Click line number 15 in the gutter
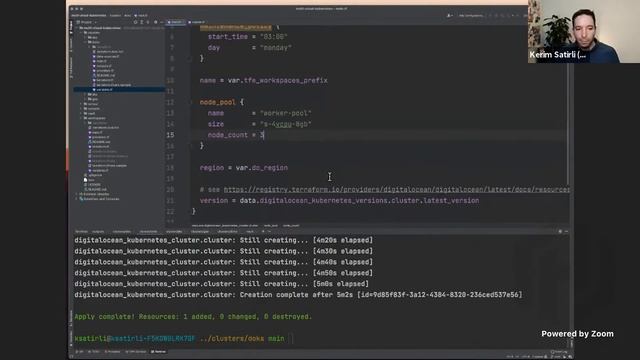 pyautogui.click(x=170, y=135)
